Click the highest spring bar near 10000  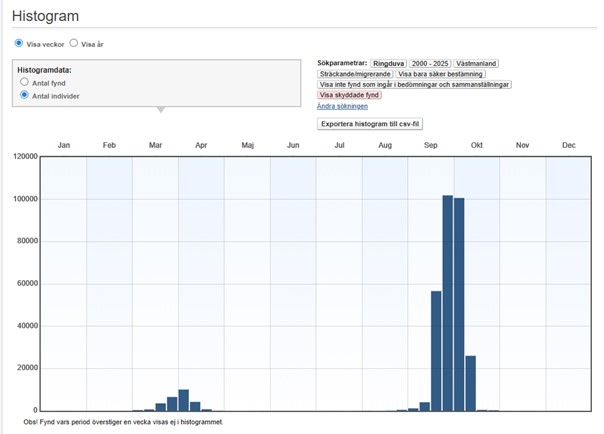(183, 400)
